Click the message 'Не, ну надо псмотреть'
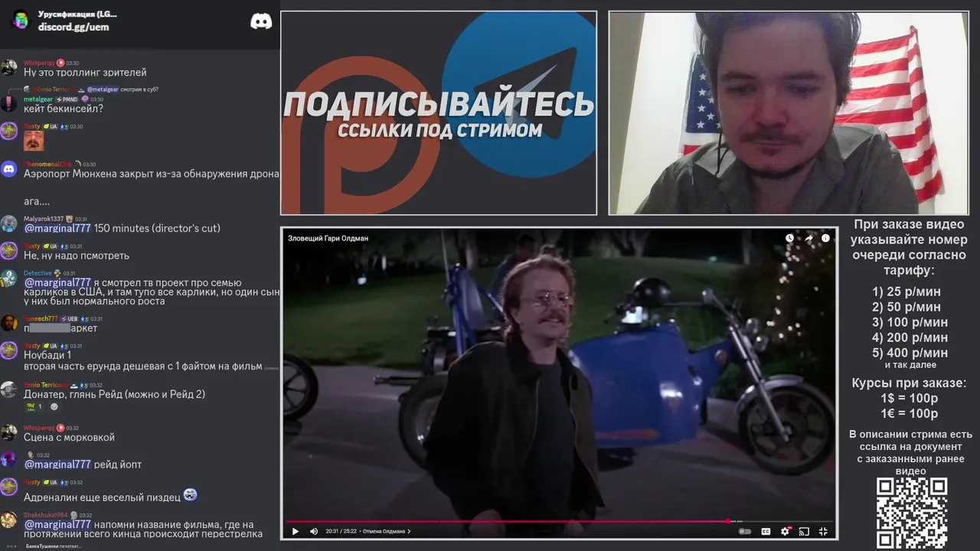Image resolution: width=980 pixels, height=551 pixels. 77,256
